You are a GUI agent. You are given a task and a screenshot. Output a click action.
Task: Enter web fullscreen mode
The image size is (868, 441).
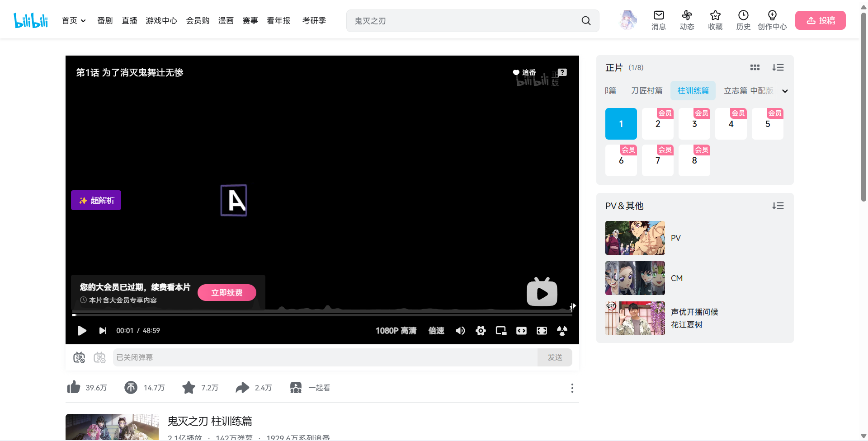(x=542, y=331)
